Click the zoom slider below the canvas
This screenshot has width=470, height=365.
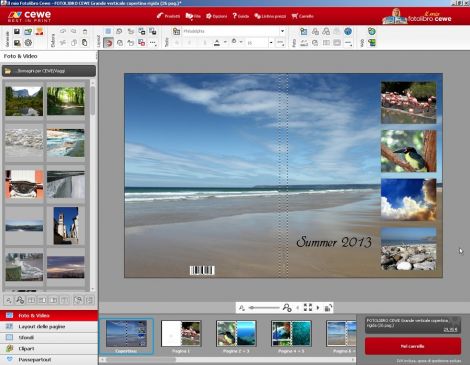(264, 308)
